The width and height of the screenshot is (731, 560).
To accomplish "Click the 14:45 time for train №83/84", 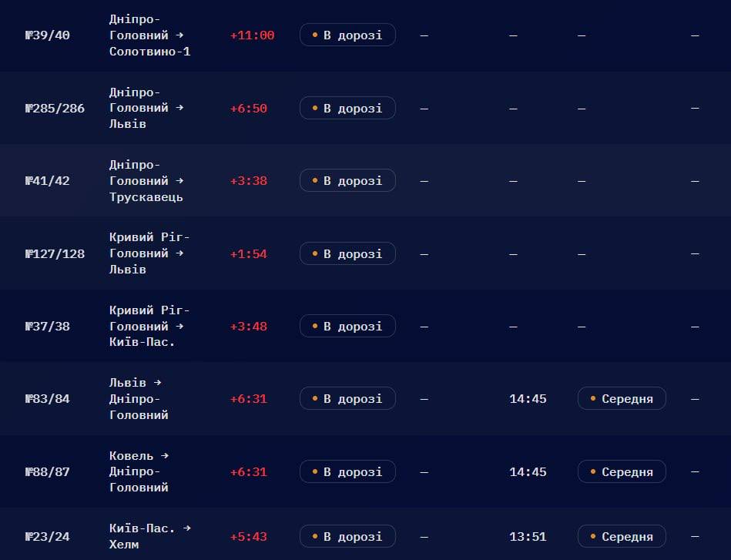I will 528,399.
